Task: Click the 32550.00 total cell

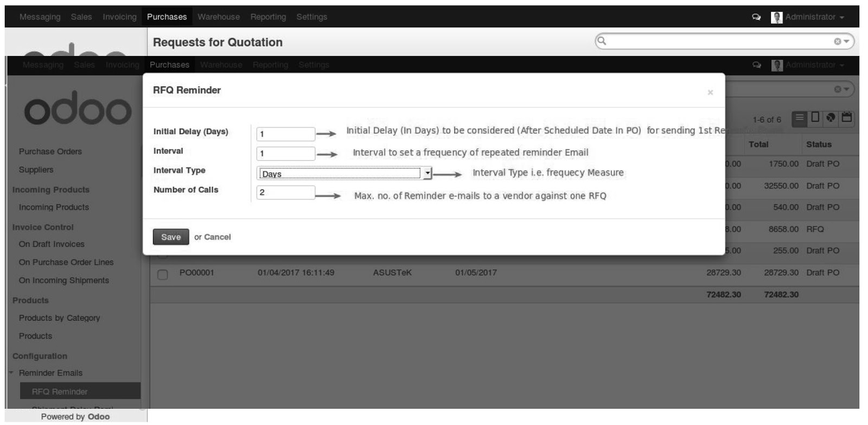Action: [781, 186]
